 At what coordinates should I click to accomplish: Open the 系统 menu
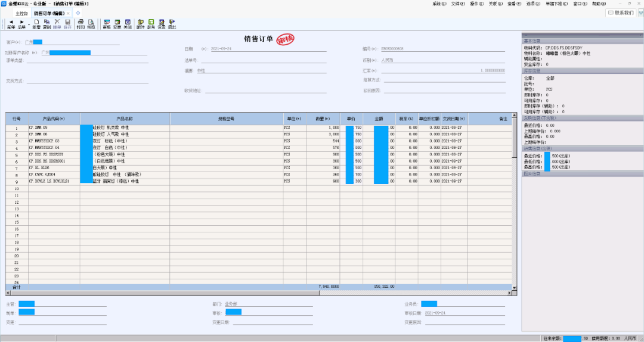(x=439, y=4)
